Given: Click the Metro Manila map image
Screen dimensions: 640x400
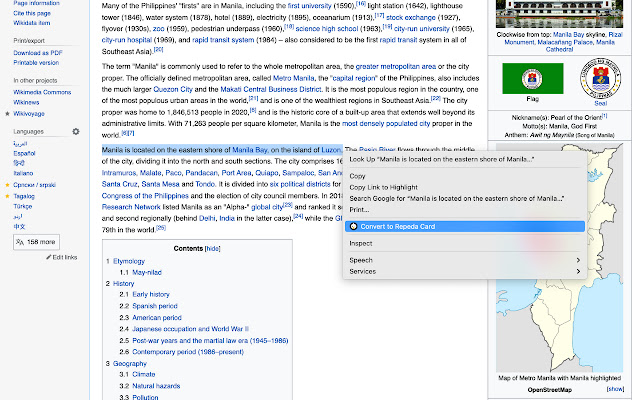Looking at the screenshot, I should [560, 258].
